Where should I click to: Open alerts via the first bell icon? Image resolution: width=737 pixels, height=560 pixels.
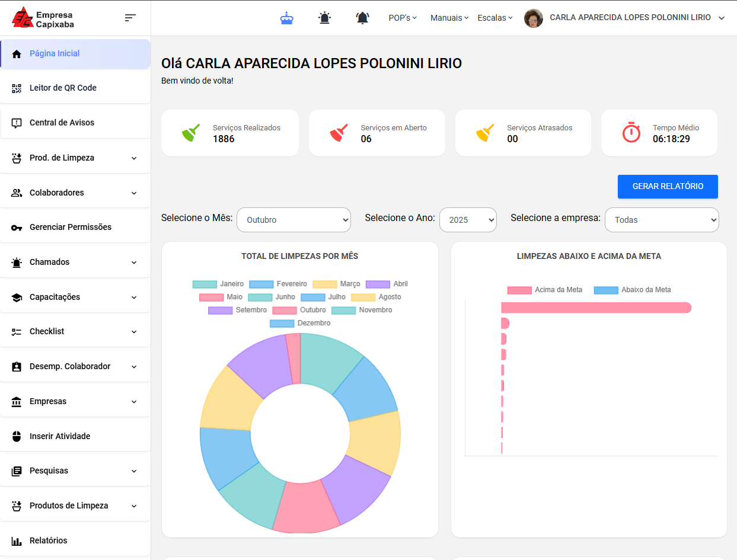pyautogui.click(x=325, y=18)
